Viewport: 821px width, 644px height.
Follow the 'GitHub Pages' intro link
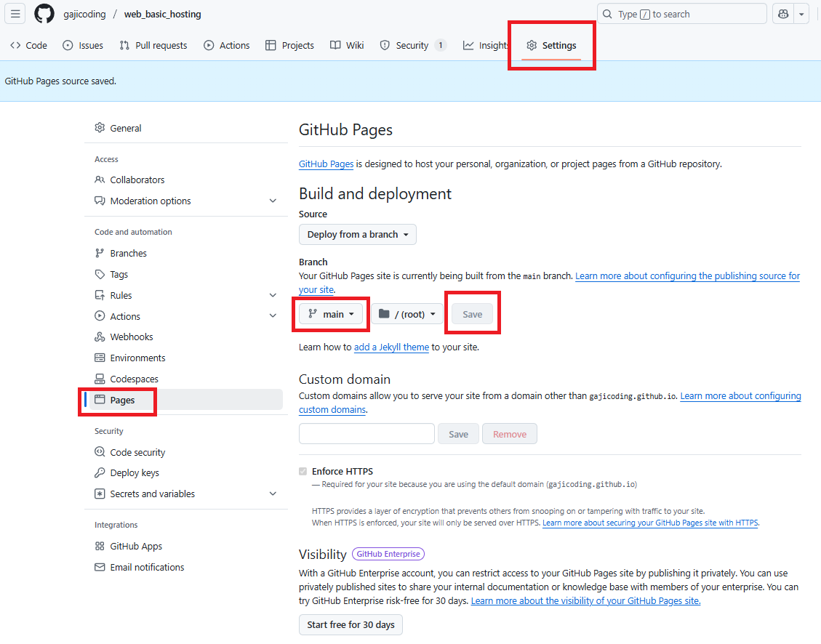click(327, 164)
